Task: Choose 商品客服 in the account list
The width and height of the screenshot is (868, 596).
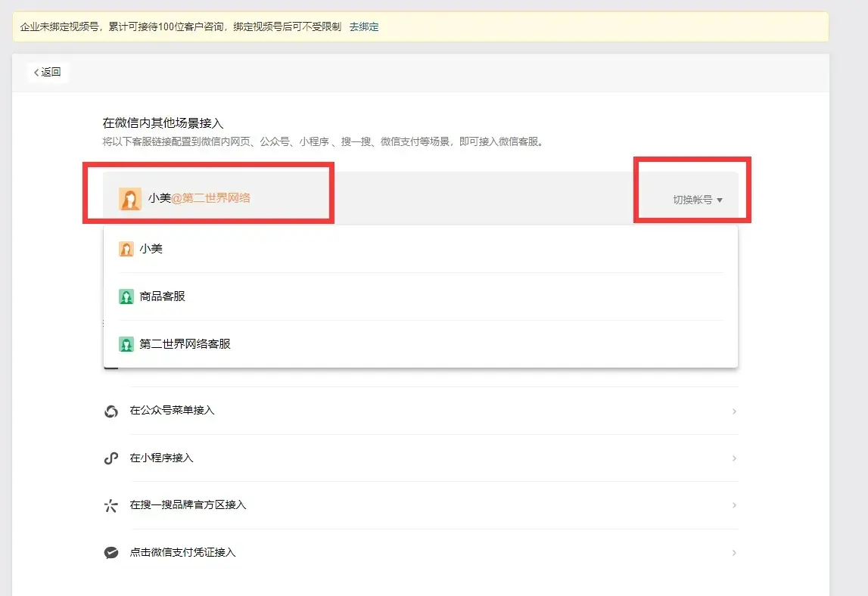Action: coord(163,296)
